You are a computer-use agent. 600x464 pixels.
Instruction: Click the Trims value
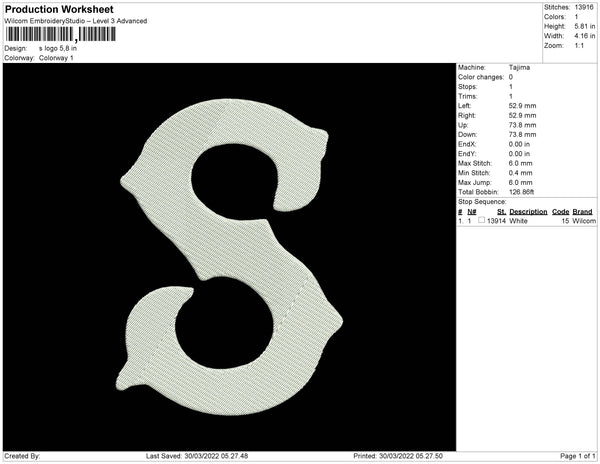pos(511,96)
